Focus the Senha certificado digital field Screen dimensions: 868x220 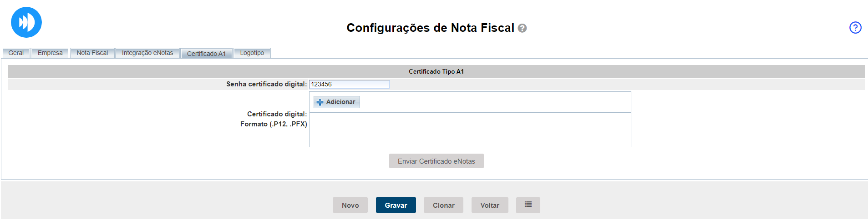point(349,84)
